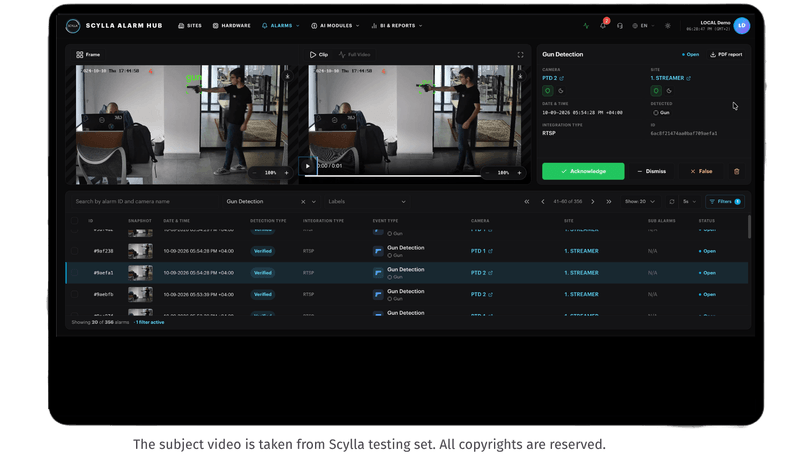The width and height of the screenshot is (812, 462).
Task: Clear the Gun Detection filter
Action: coord(303,201)
